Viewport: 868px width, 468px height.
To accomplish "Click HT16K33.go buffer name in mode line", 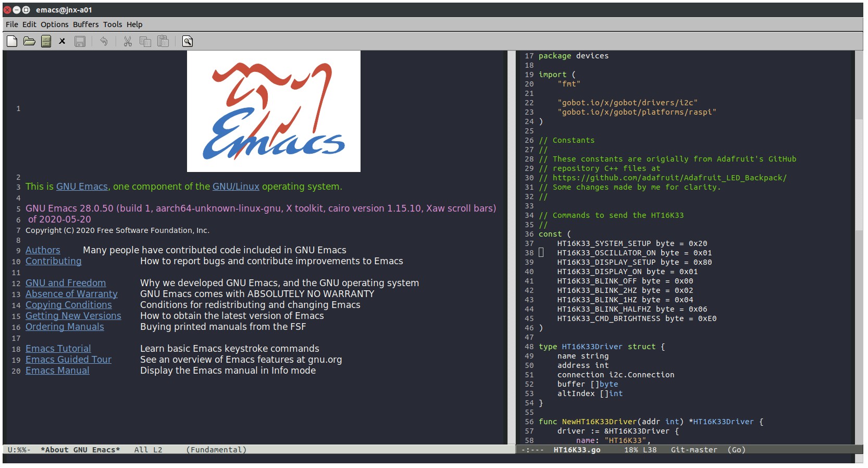I will tap(577, 450).
